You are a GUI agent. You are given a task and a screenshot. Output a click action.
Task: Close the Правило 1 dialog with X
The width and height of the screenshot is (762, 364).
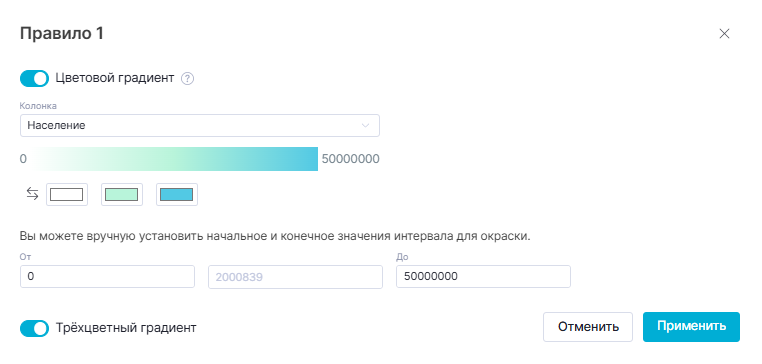point(724,34)
